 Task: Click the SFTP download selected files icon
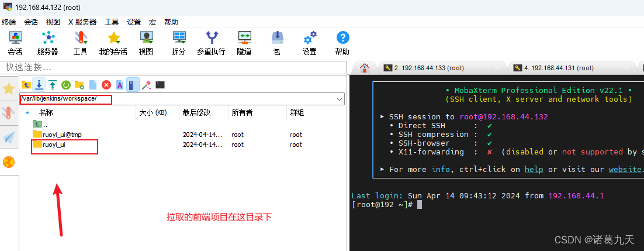pyautogui.click(x=39, y=85)
